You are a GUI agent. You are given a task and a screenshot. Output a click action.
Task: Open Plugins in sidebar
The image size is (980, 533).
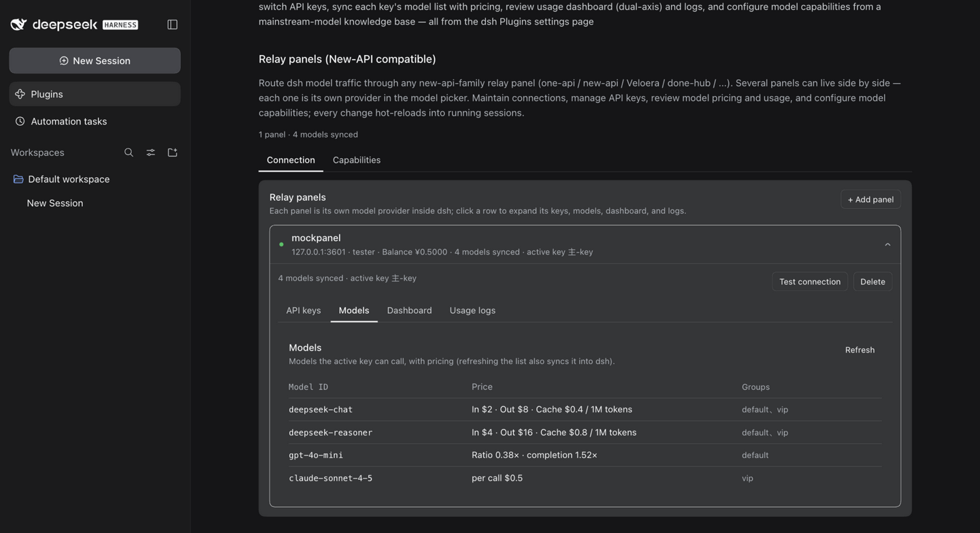pos(95,94)
